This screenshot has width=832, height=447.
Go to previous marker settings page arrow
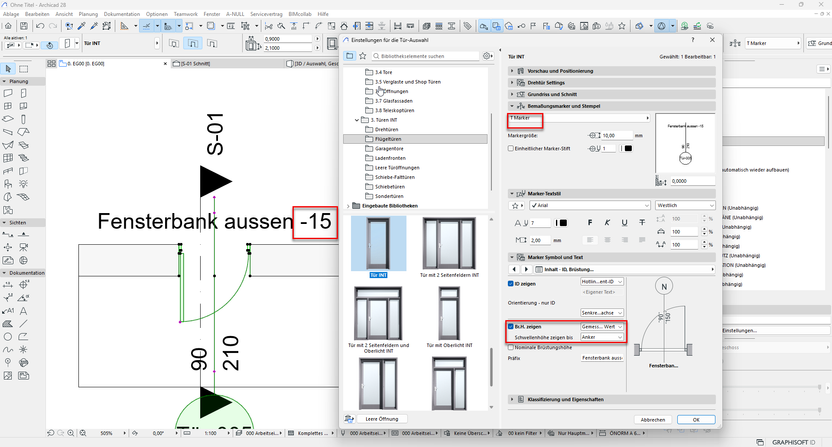(514, 269)
